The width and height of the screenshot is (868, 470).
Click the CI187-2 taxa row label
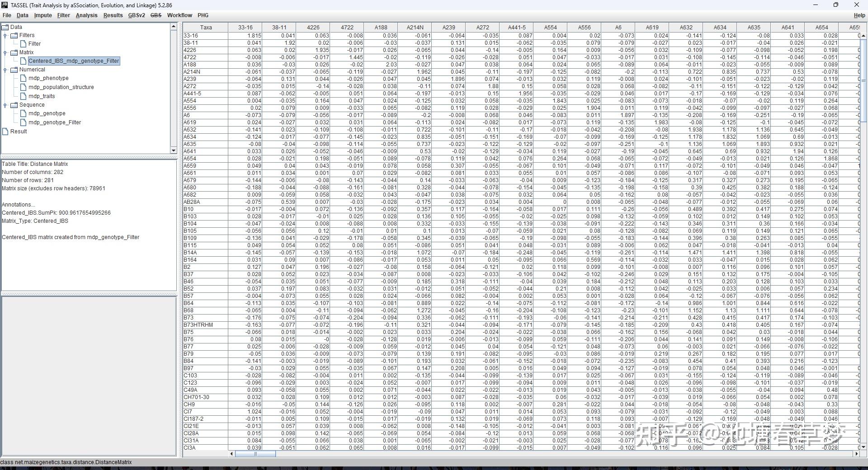[206, 419]
